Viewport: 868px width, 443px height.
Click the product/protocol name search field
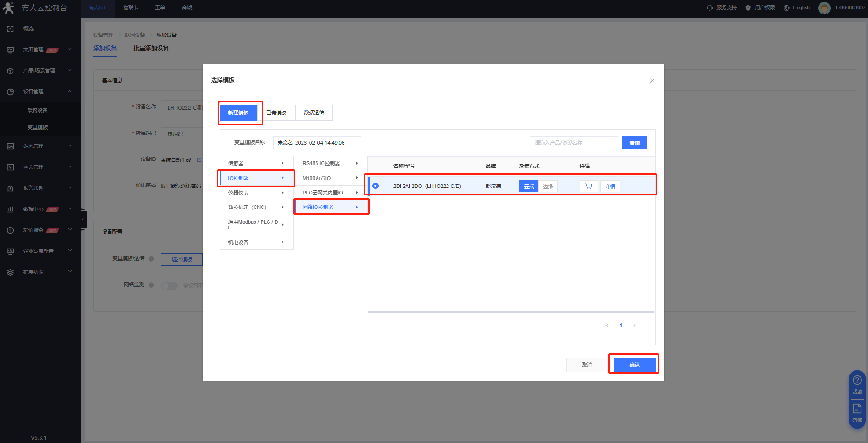pos(573,143)
